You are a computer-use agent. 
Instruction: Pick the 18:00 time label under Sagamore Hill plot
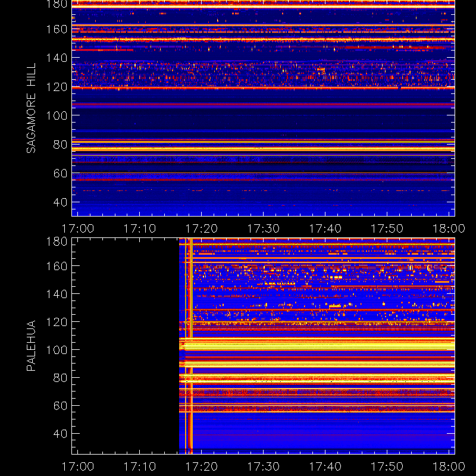point(449,228)
